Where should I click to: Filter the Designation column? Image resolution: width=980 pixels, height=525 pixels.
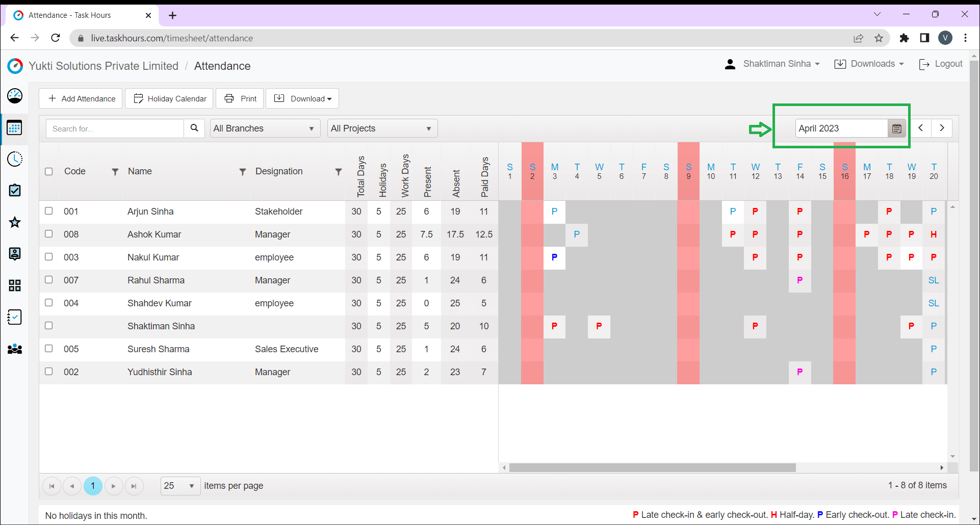point(338,172)
